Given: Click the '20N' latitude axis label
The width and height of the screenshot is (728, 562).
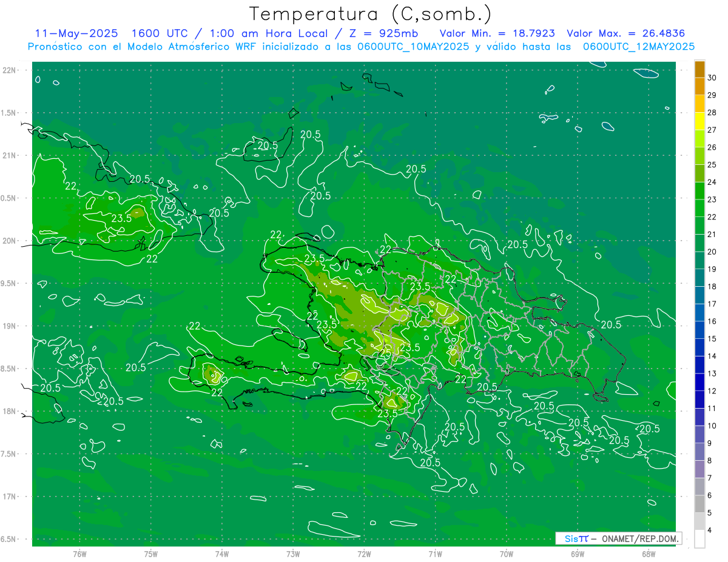Looking at the screenshot, I should (10, 241).
